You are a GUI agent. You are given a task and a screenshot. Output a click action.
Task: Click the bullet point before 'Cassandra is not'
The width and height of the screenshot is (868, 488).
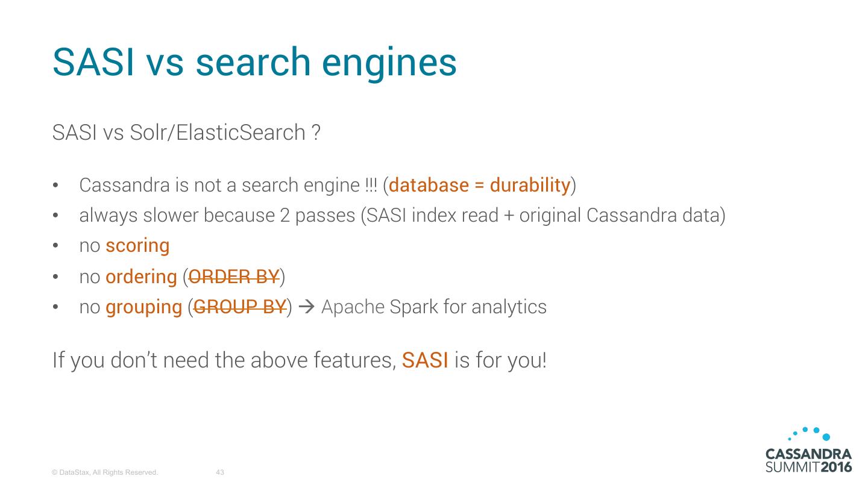tap(56, 186)
